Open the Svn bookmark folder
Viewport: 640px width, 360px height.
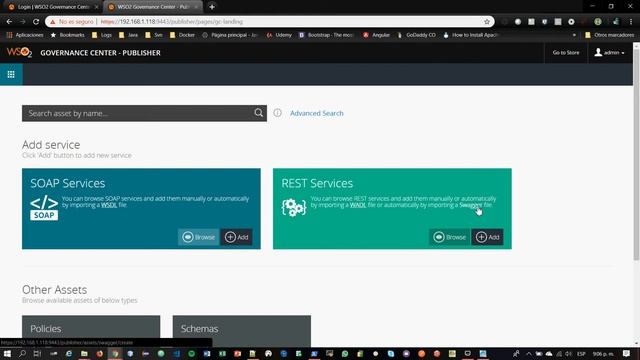tap(154, 35)
